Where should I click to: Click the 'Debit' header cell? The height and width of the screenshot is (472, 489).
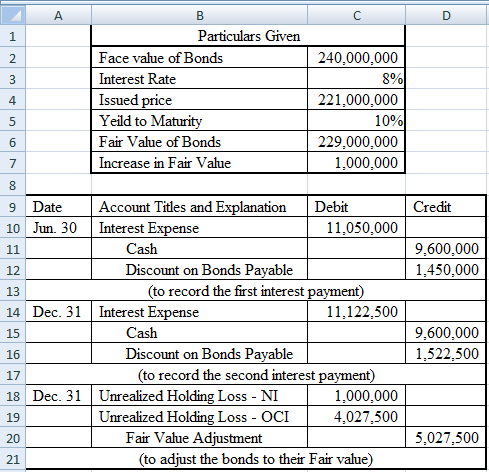click(x=356, y=207)
